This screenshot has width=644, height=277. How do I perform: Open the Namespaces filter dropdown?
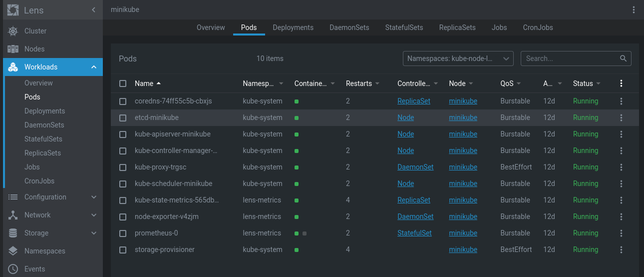(458, 58)
